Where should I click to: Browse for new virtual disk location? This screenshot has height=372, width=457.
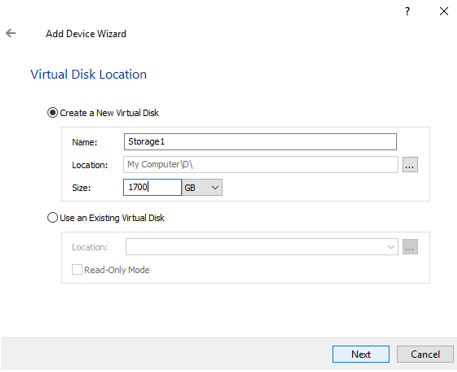point(410,165)
